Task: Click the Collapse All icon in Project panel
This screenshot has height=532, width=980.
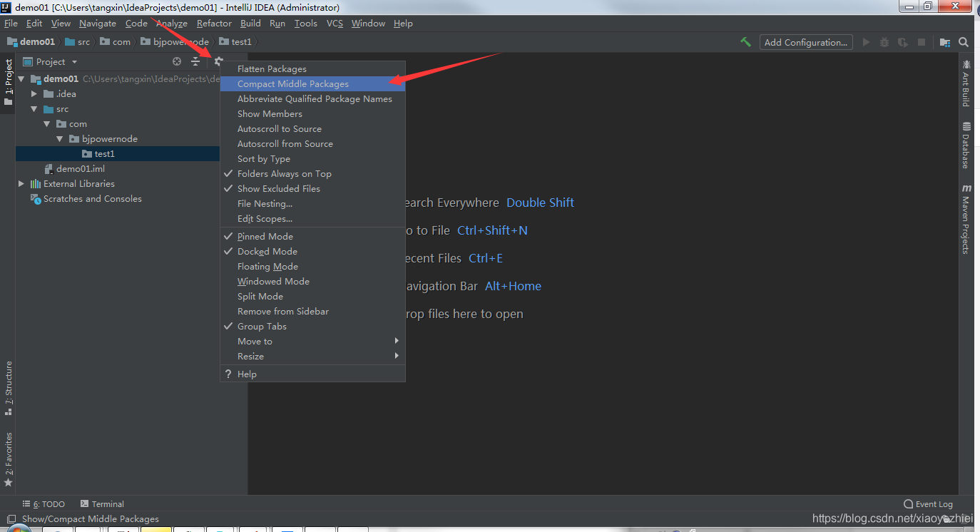Action: [x=195, y=62]
